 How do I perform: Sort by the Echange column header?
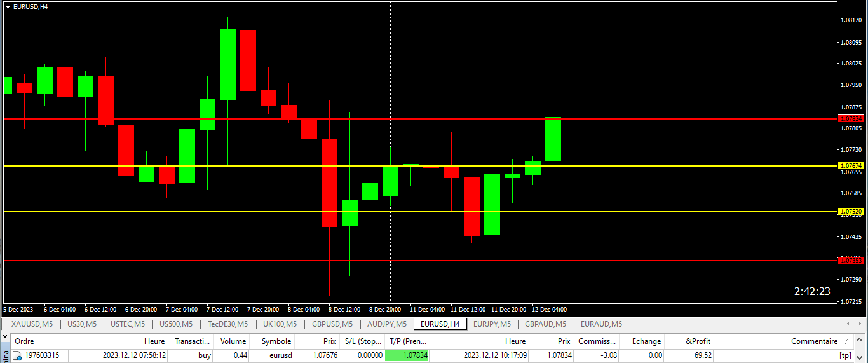(x=642, y=341)
